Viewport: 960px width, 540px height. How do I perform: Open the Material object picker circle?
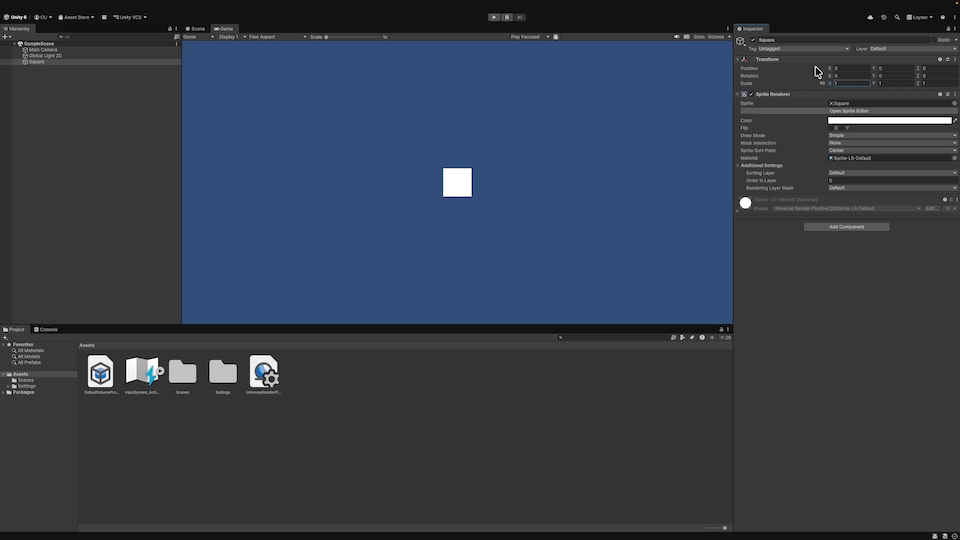954,158
